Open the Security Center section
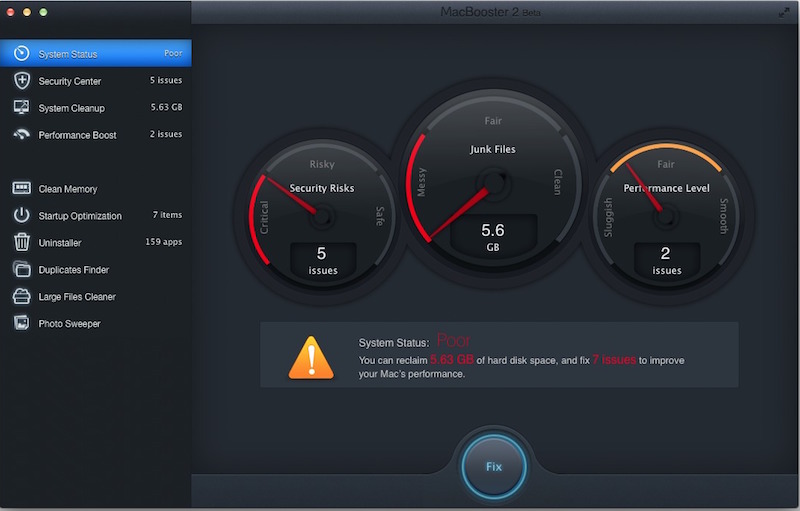Screen dimensions: 800x511 coord(70,81)
